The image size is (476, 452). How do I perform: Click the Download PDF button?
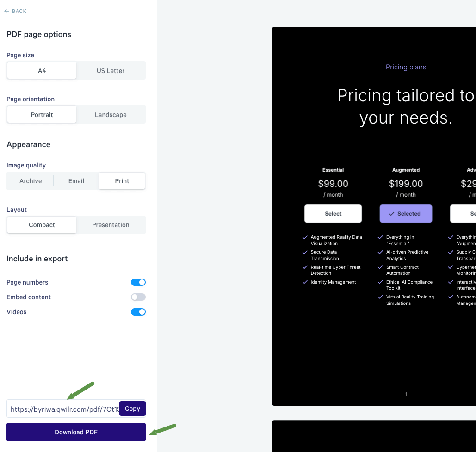click(76, 432)
